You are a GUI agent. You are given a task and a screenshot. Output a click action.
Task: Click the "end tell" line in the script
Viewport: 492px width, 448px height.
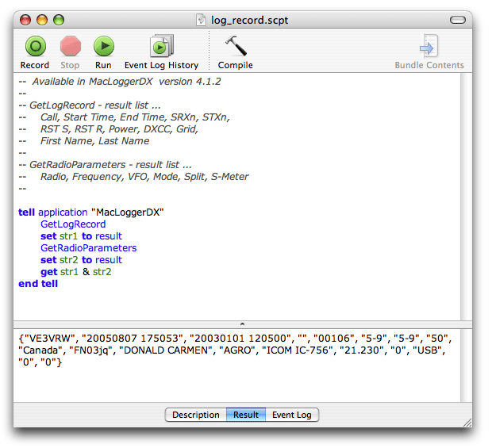(x=38, y=284)
